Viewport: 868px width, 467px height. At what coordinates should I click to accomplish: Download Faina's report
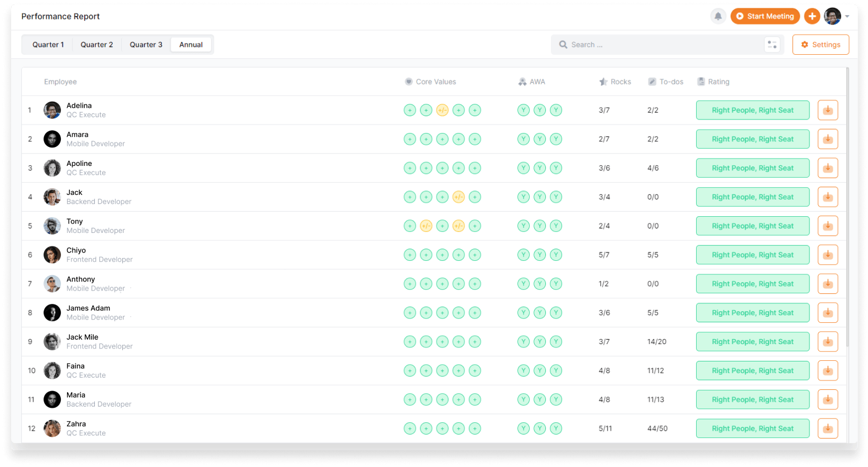[x=828, y=371]
